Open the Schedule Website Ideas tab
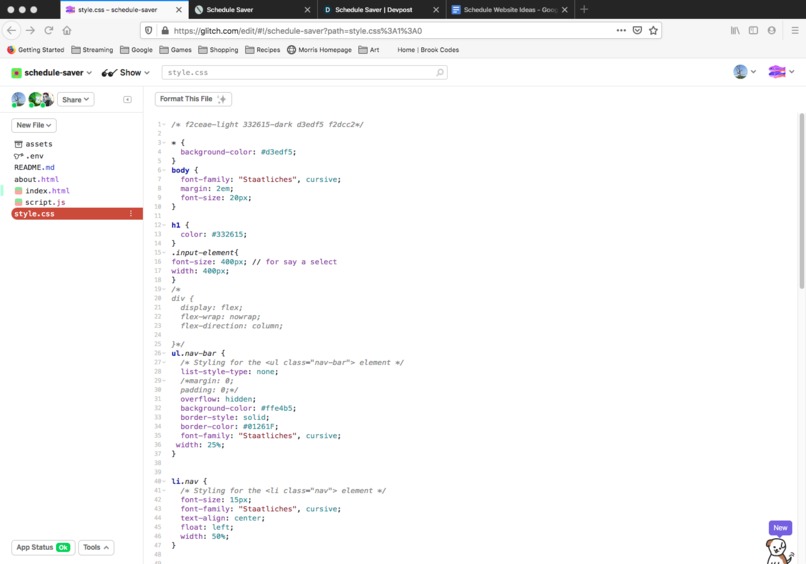806x564 pixels. point(510,10)
